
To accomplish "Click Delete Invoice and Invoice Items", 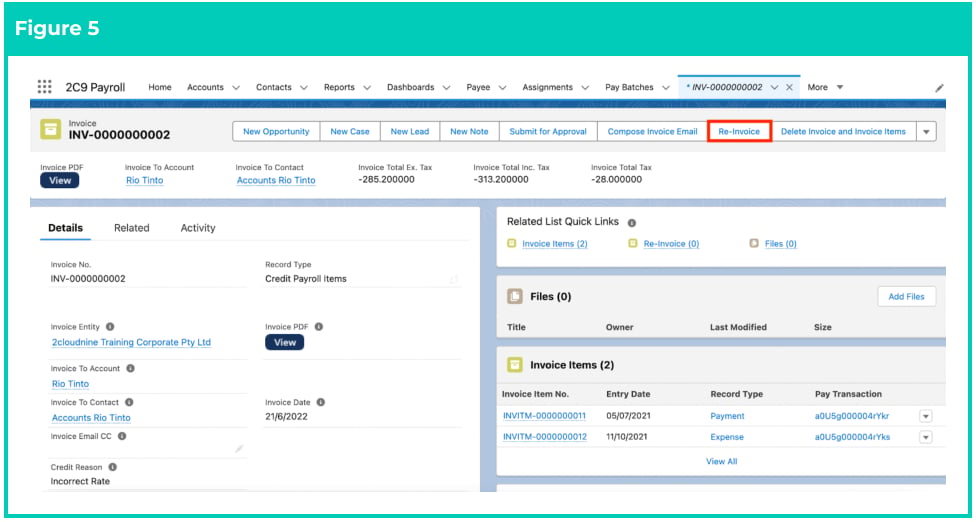I will [x=843, y=131].
